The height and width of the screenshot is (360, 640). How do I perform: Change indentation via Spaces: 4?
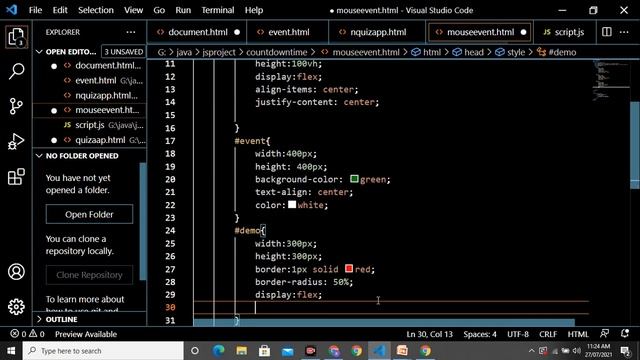point(480,334)
